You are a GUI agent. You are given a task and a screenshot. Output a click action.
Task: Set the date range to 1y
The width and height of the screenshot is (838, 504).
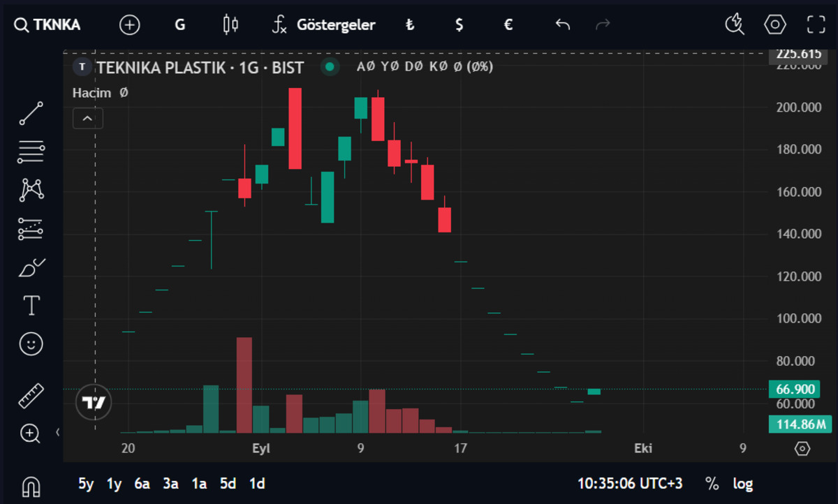(114, 483)
